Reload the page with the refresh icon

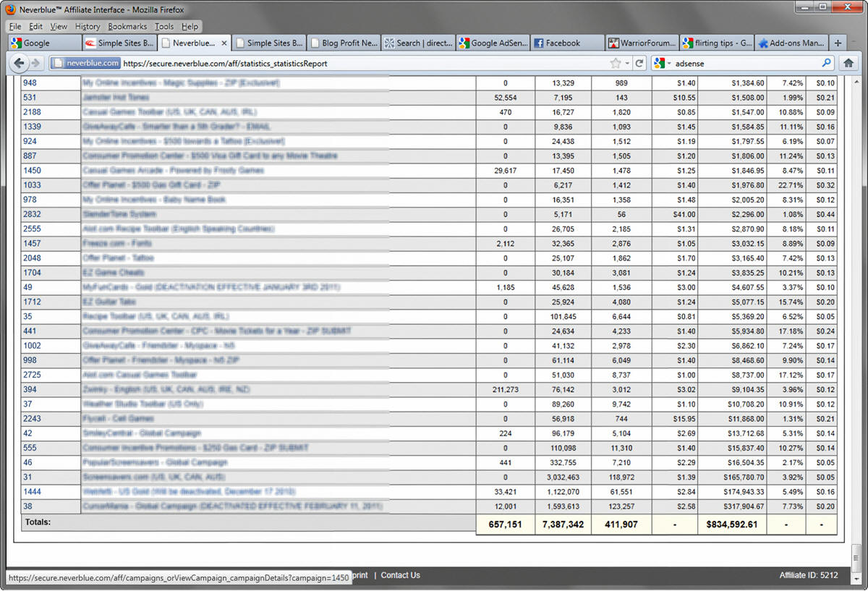639,63
